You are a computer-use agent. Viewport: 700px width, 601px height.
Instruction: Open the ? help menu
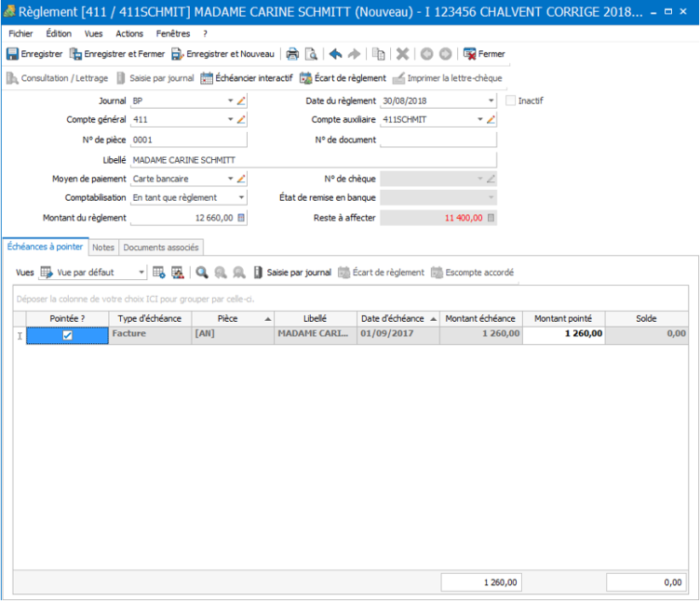coord(205,33)
